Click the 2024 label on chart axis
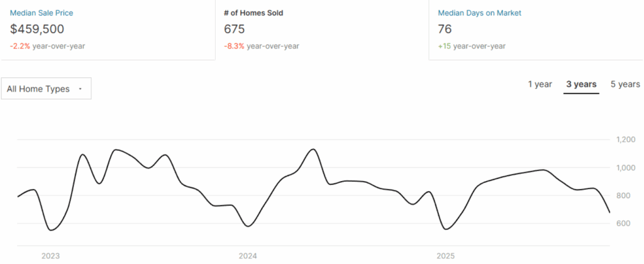Image resolution: width=644 pixels, height=264 pixels. [248, 256]
